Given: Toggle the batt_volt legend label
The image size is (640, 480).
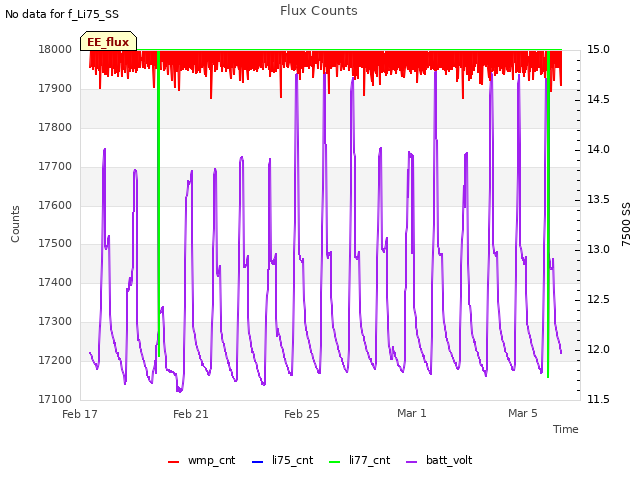Looking at the screenshot, I should (x=449, y=460).
